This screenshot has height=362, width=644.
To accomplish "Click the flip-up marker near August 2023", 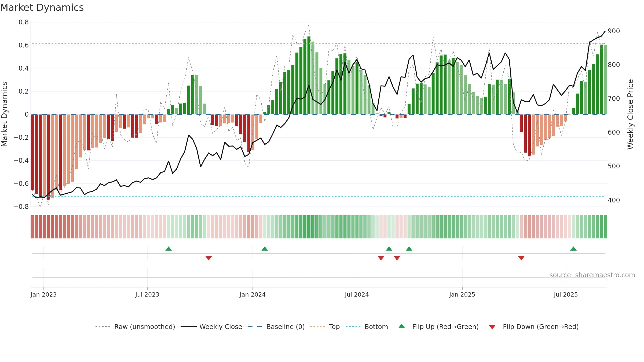I will (x=169, y=249).
